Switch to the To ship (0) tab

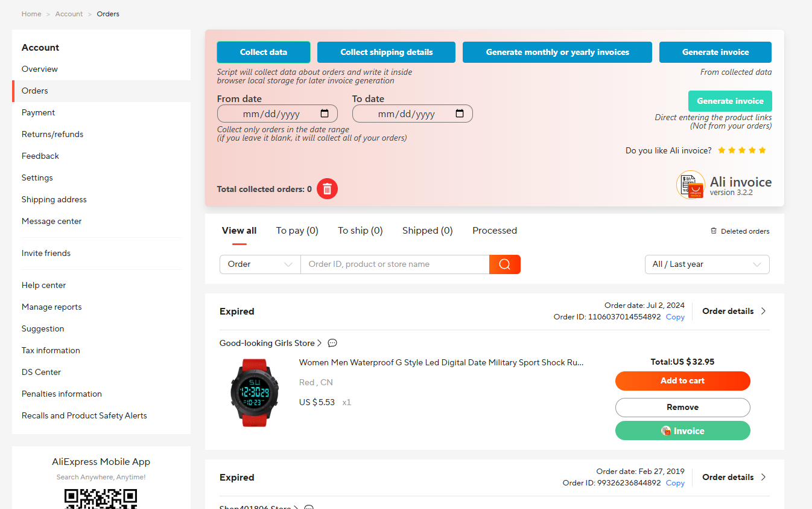pos(360,231)
